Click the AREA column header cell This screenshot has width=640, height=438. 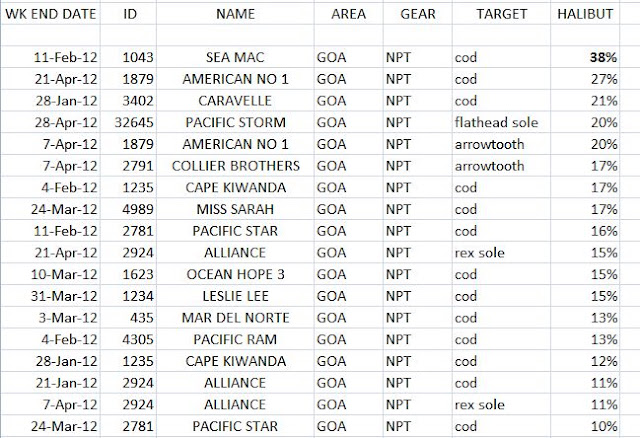[349, 14]
